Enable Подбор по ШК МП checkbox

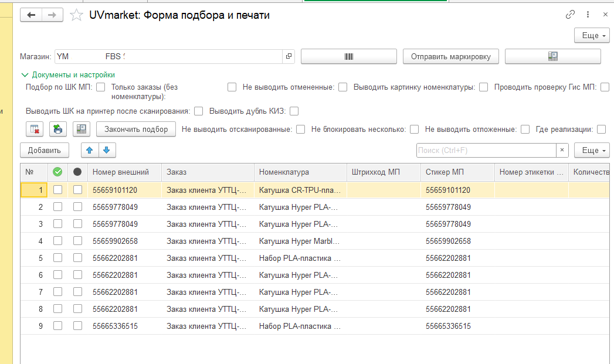(x=101, y=87)
